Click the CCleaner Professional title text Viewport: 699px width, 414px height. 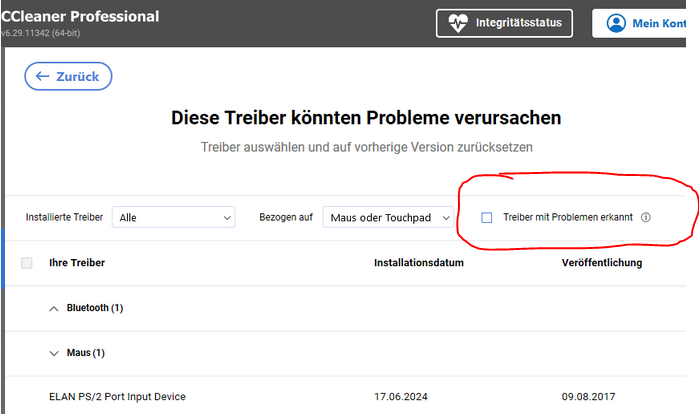[x=80, y=17]
